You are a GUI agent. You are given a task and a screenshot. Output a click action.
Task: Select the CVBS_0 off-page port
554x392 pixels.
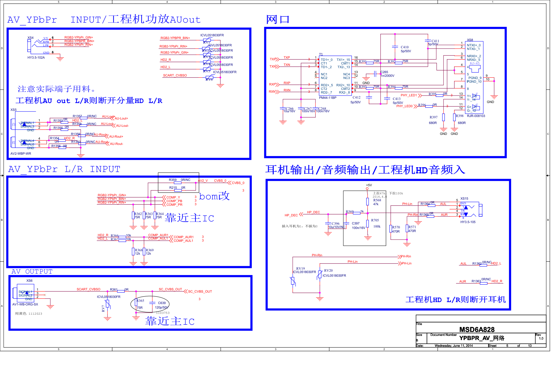click(236, 183)
